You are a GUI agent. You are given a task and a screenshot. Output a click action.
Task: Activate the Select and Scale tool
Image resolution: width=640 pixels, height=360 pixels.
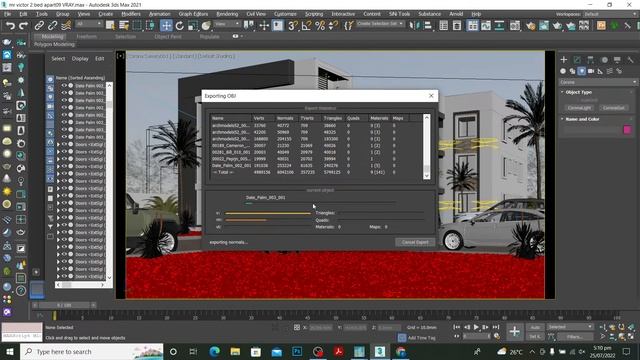tap(193, 26)
